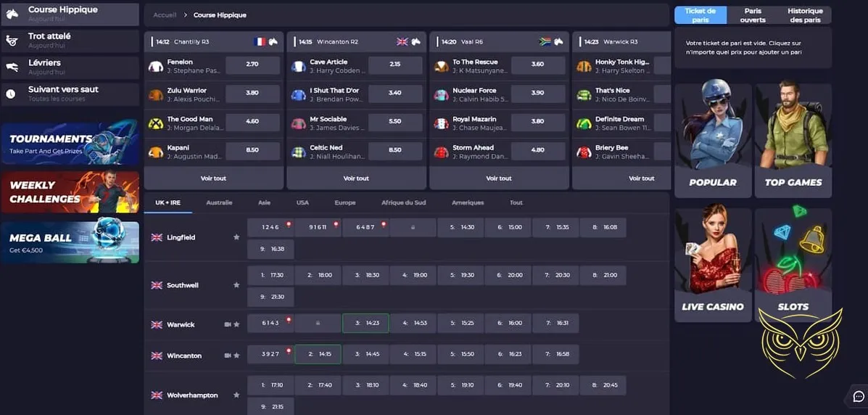Open Warwick race 3 at 14:23
This screenshot has height=415, width=868.
coord(365,323)
